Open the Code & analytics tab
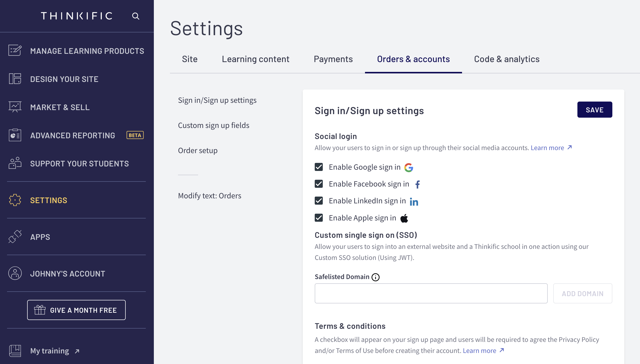640x364 pixels. click(x=507, y=59)
